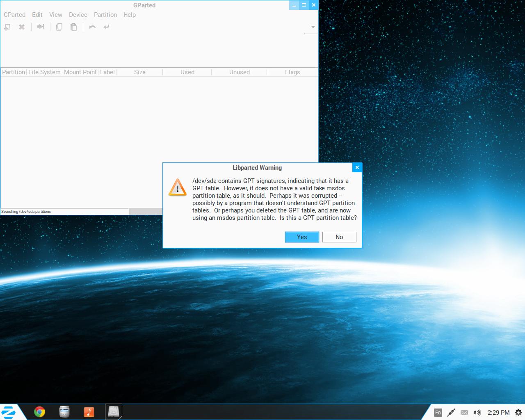Open the music player taskbar icon
525x420 pixels.
[x=89, y=412]
